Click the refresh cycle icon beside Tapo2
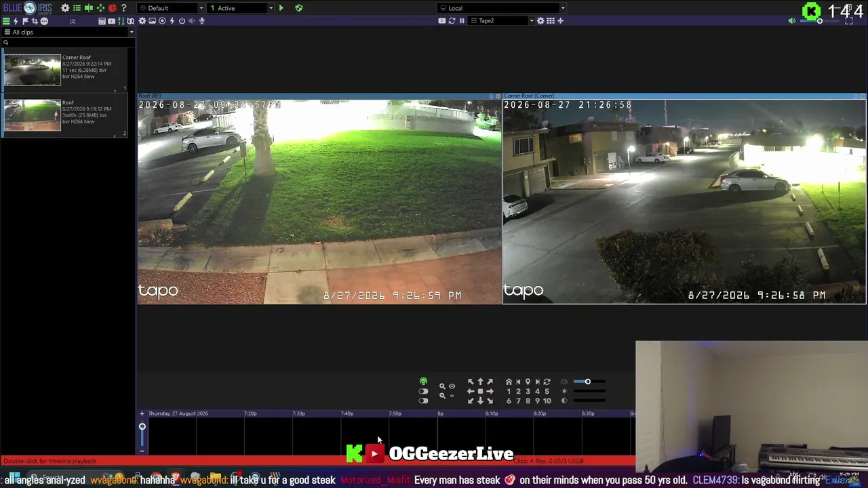The width and height of the screenshot is (868, 488). tap(452, 21)
